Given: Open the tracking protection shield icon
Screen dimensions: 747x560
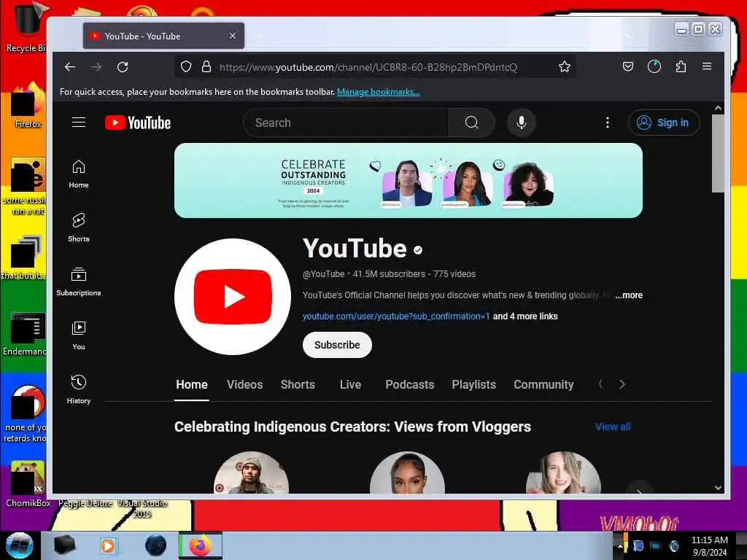Looking at the screenshot, I should pos(186,66).
